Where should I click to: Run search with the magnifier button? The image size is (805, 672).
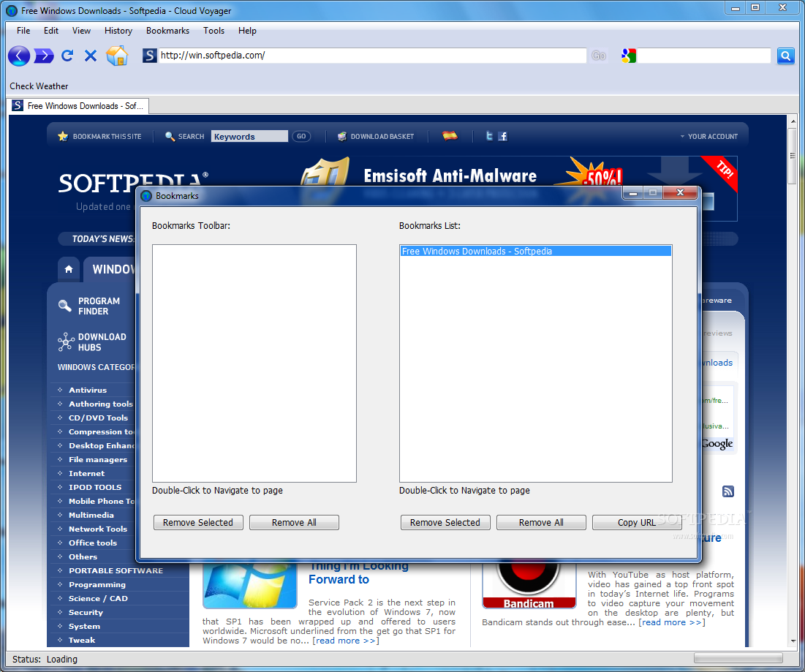tap(785, 56)
